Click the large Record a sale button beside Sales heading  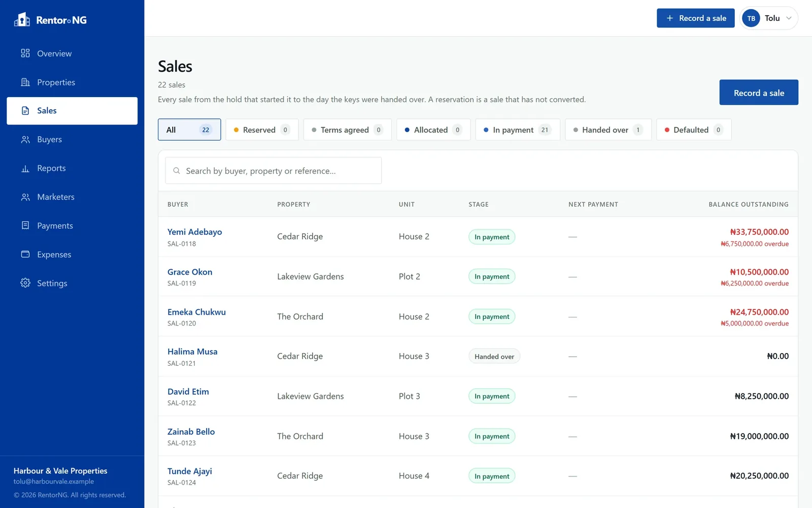pos(759,92)
